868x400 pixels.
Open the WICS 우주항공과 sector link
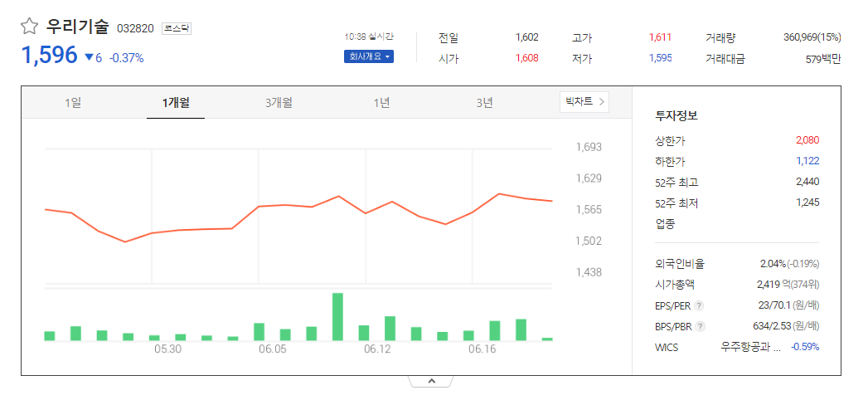[750, 348]
